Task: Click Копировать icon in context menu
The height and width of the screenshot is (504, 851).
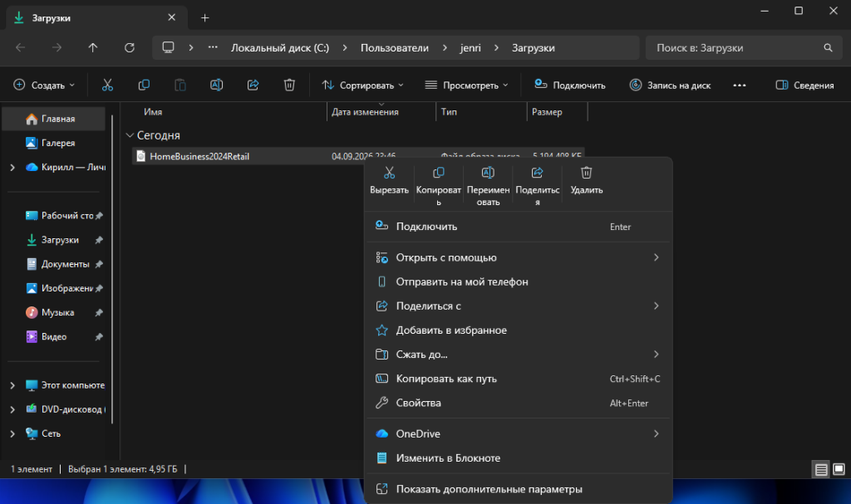Action: click(439, 173)
